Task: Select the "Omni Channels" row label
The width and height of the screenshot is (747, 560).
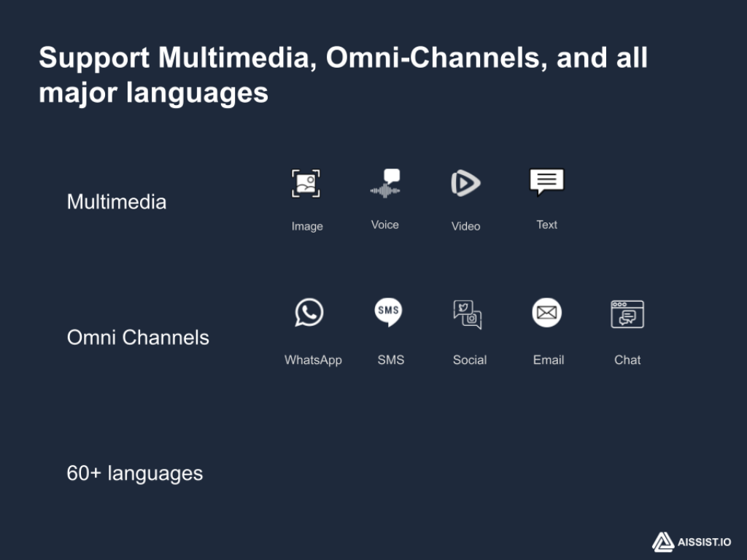Action: (x=138, y=338)
